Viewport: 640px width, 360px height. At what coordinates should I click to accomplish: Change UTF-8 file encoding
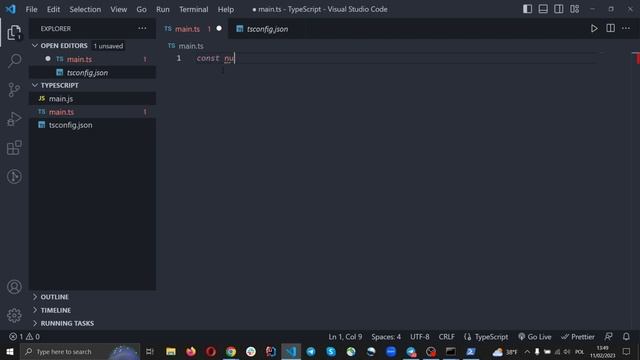(x=420, y=337)
